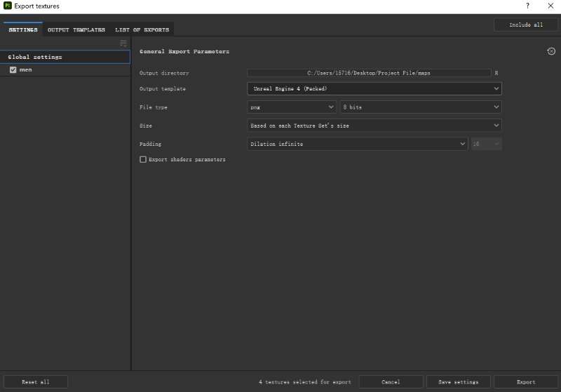Enable Export shaders parameters checkbox

click(143, 159)
